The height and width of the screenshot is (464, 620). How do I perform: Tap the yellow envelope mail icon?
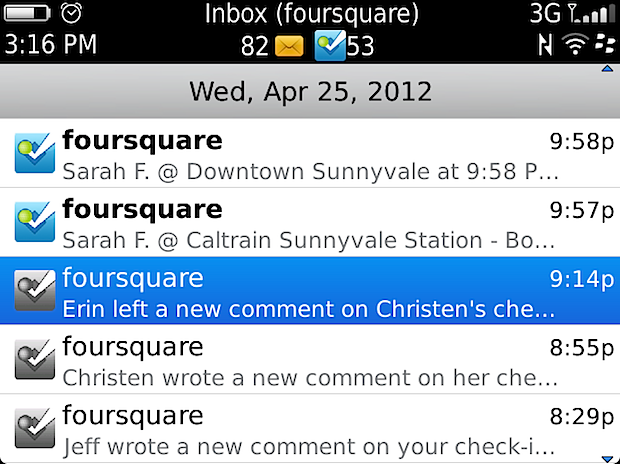[x=289, y=46]
